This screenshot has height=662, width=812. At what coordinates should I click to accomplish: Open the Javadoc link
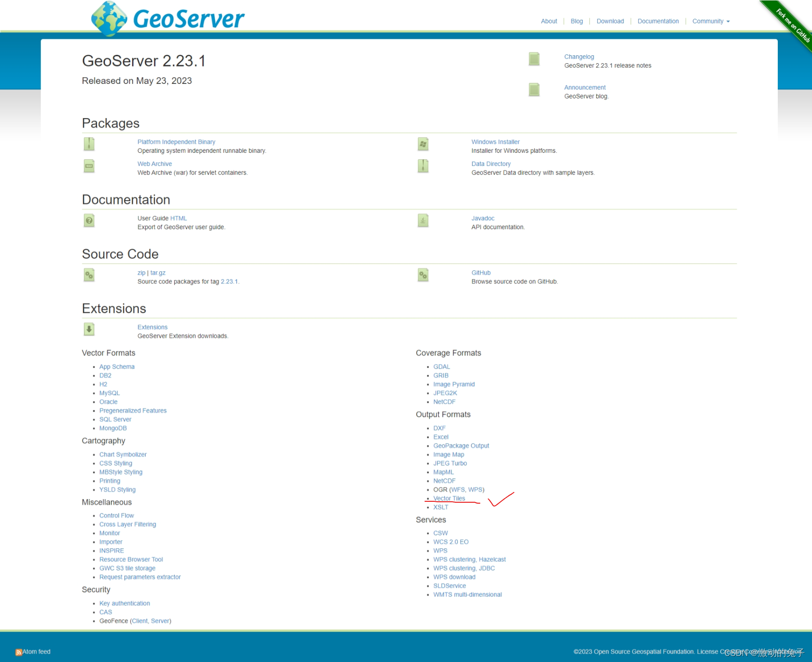(x=483, y=218)
